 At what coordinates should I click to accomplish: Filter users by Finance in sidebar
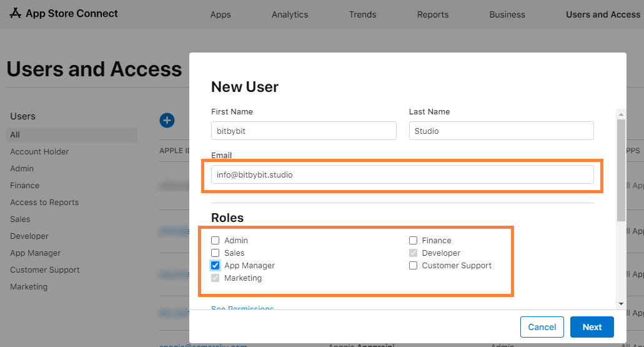[x=24, y=186]
